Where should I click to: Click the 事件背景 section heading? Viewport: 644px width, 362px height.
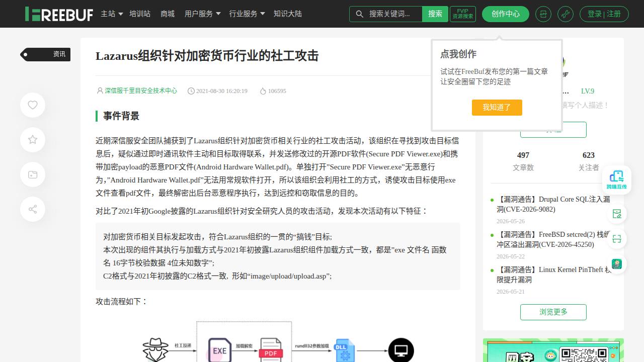coord(121,116)
